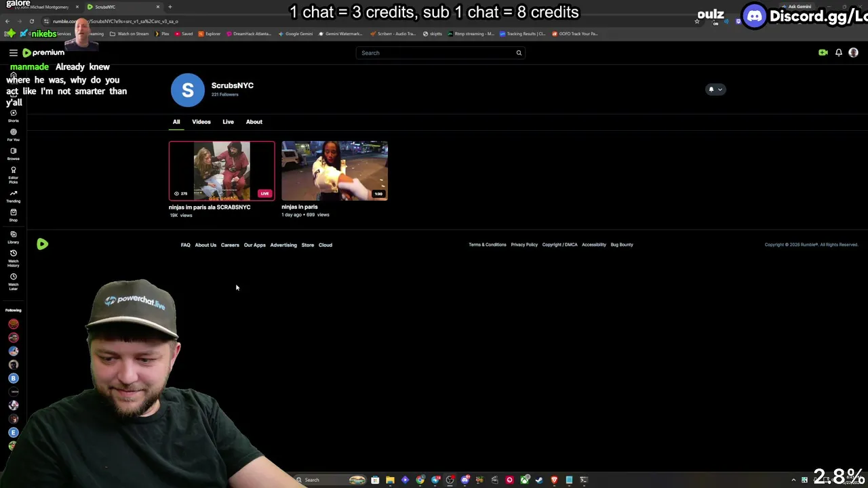The height and width of the screenshot is (488, 868).
Task: Open the Careers footer link
Action: tap(230, 245)
